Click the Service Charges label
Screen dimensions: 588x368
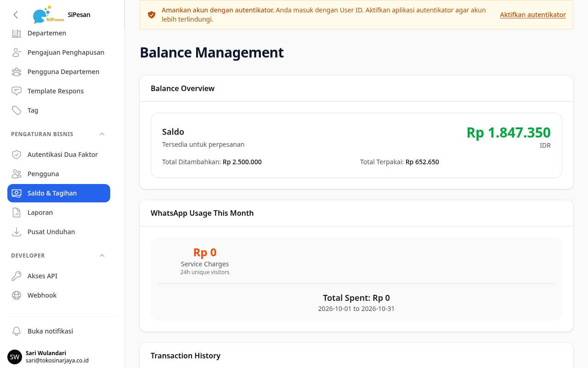pos(205,264)
